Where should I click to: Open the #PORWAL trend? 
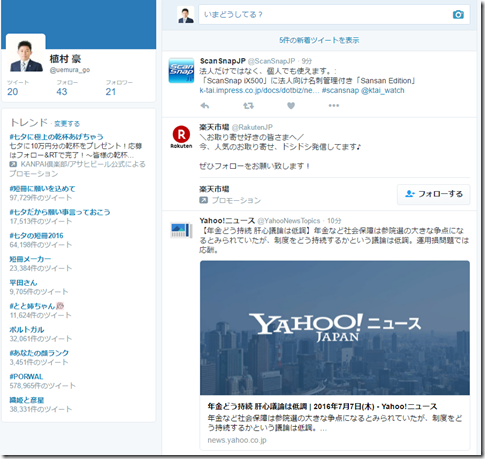point(26,377)
